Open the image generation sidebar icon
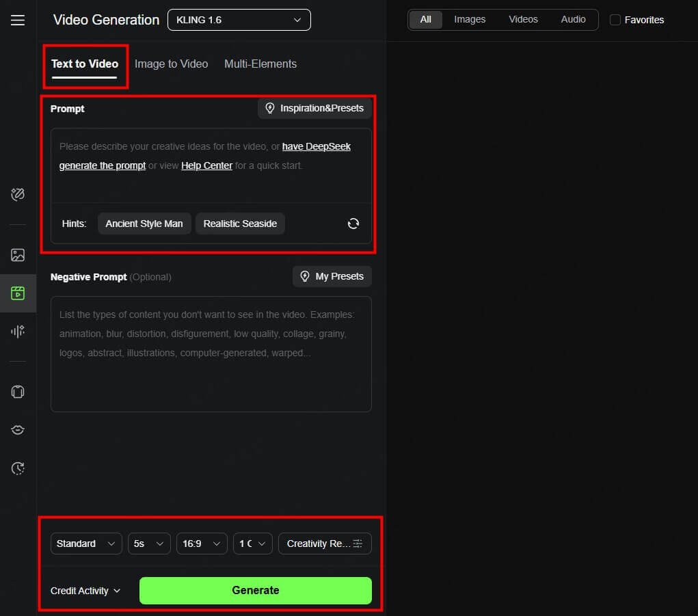This screenshot has width=698, height=616. 18,255
